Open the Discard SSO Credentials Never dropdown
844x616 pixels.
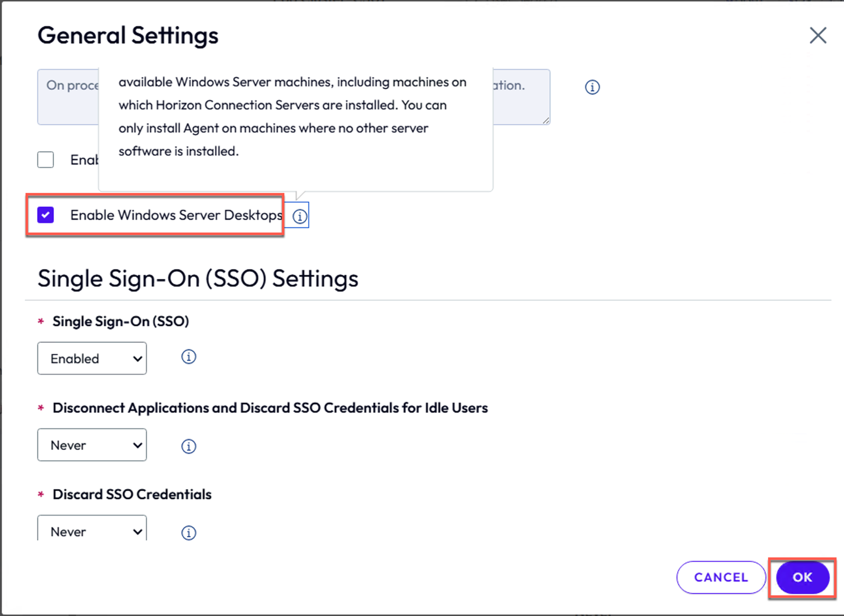click(x=92, y=528)
